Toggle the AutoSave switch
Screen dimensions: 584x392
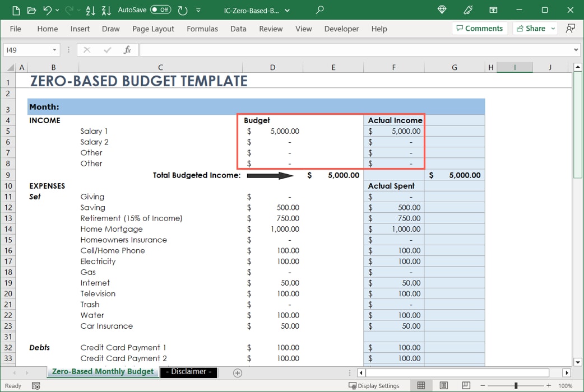click(x=161, y=10)
